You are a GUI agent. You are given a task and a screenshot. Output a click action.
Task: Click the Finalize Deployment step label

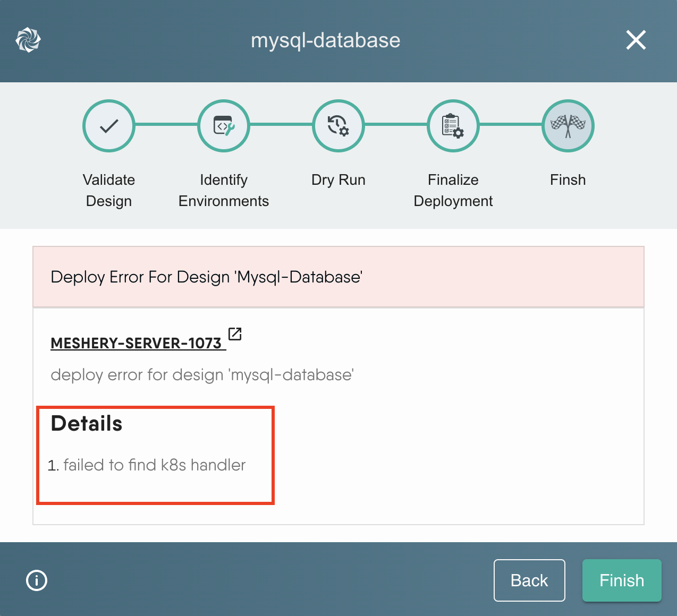tap(453, 190)
